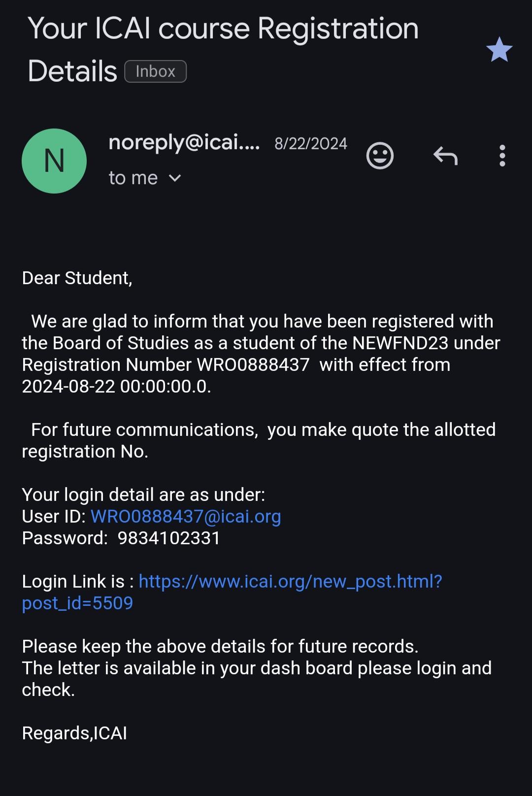
Task: Tap sender name noreply@icai
Action: pyautogui.click(x=184, y=143)
